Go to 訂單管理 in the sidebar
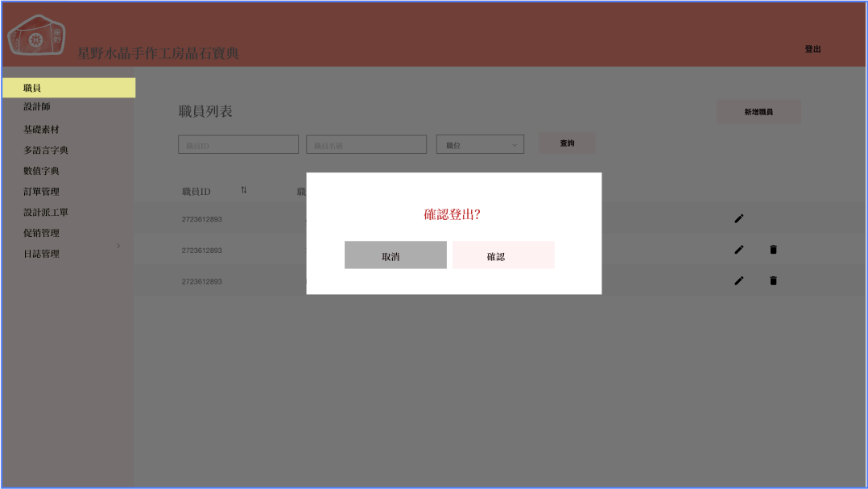This screenshot has height=489, width=868. coord(41,192)
